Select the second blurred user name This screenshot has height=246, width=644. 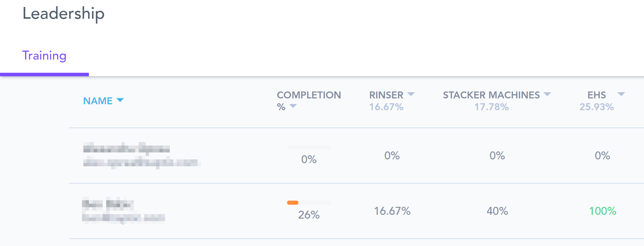tap(108, 204)
